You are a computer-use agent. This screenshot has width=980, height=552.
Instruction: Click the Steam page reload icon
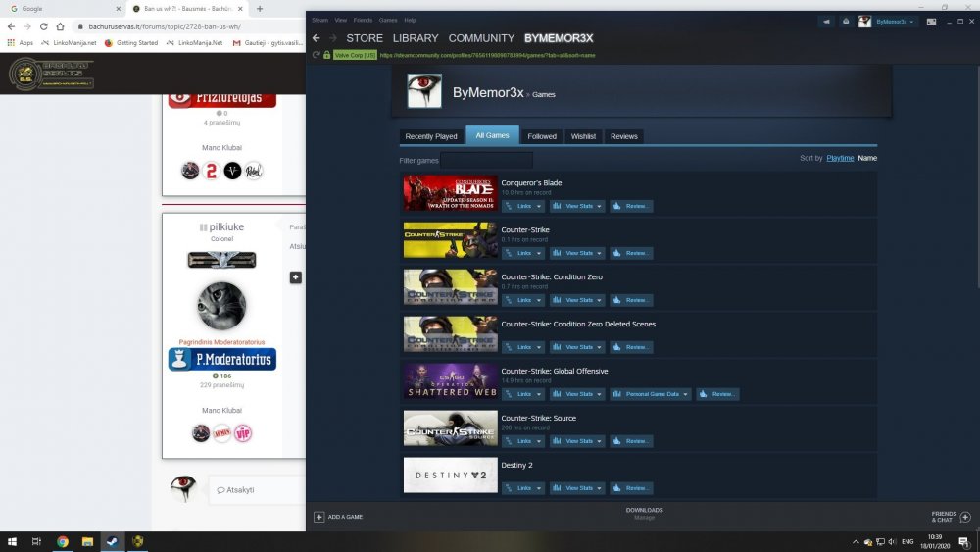pyautogui.click(x=316, y=55)
